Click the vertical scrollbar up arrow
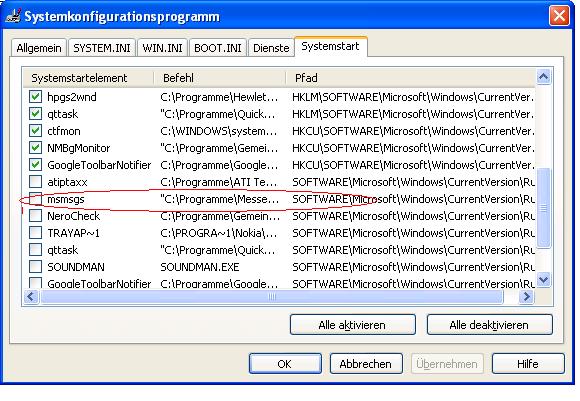 tap(543, 77)
